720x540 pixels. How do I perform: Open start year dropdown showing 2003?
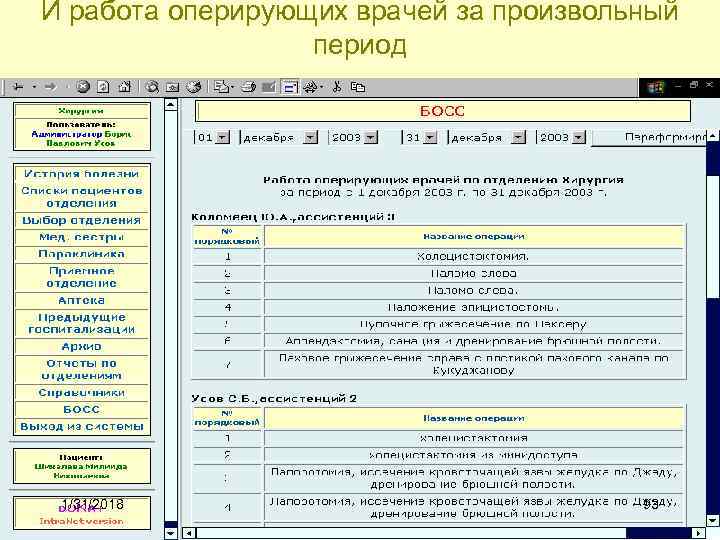click(x=371, y=137)
